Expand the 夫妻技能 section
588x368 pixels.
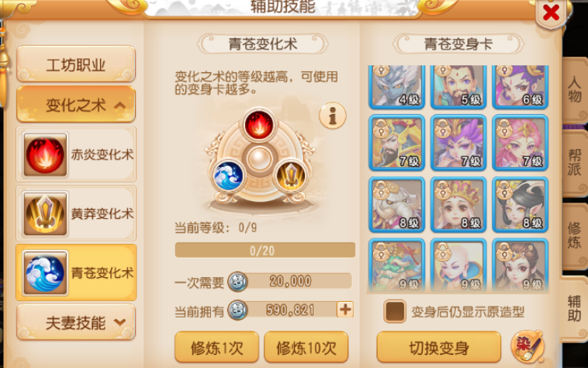point(76,322)
